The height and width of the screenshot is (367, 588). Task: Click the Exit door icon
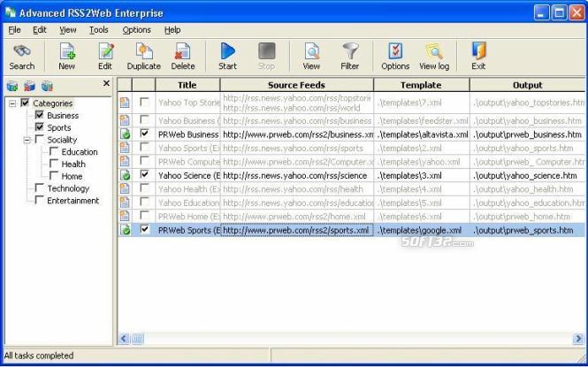(x=478, y=51)
